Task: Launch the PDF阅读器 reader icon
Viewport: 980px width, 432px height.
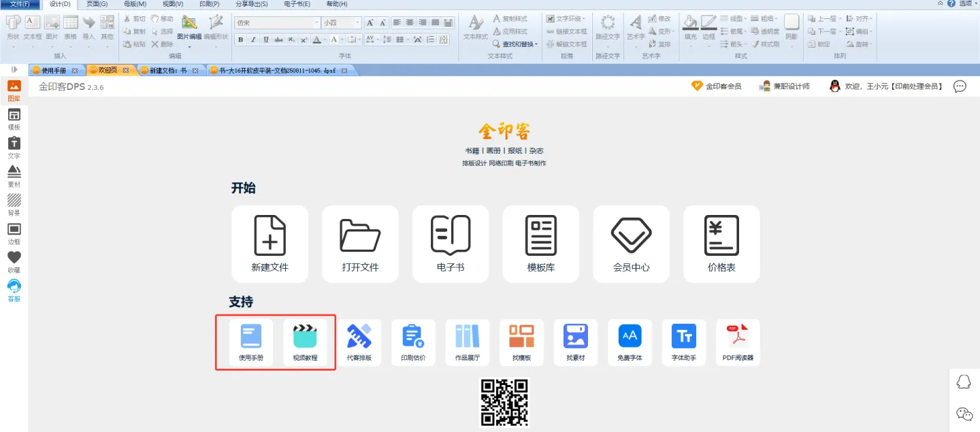Action: coord(738,342)
